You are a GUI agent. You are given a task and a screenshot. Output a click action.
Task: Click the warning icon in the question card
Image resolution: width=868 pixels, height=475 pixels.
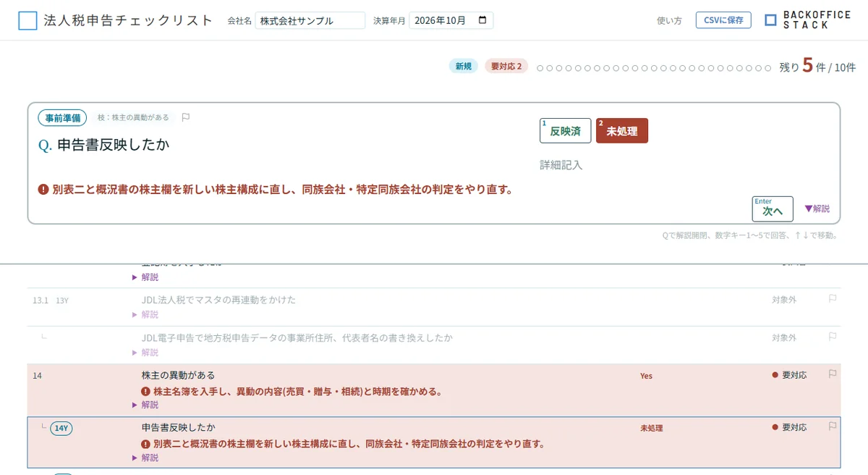tap(43, 190)
